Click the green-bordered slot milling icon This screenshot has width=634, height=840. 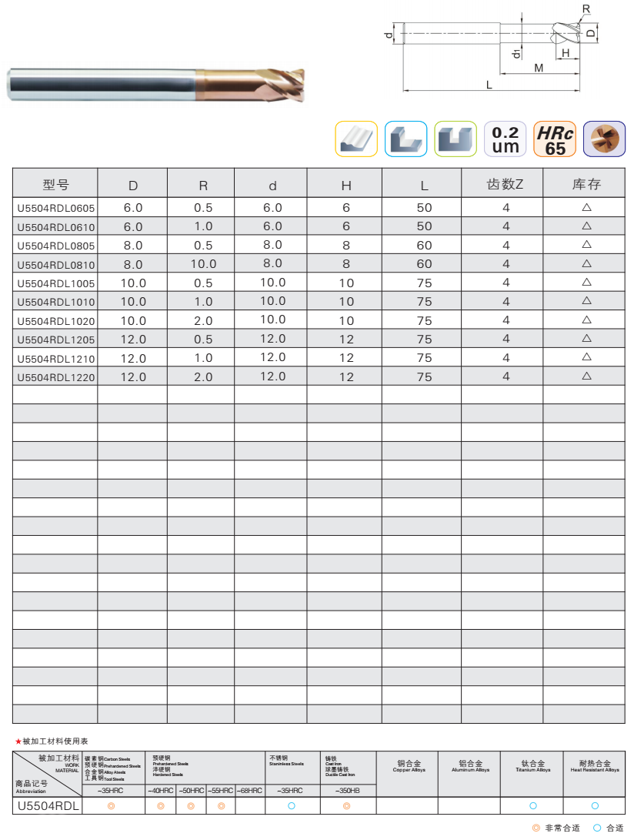pos(455,139)
